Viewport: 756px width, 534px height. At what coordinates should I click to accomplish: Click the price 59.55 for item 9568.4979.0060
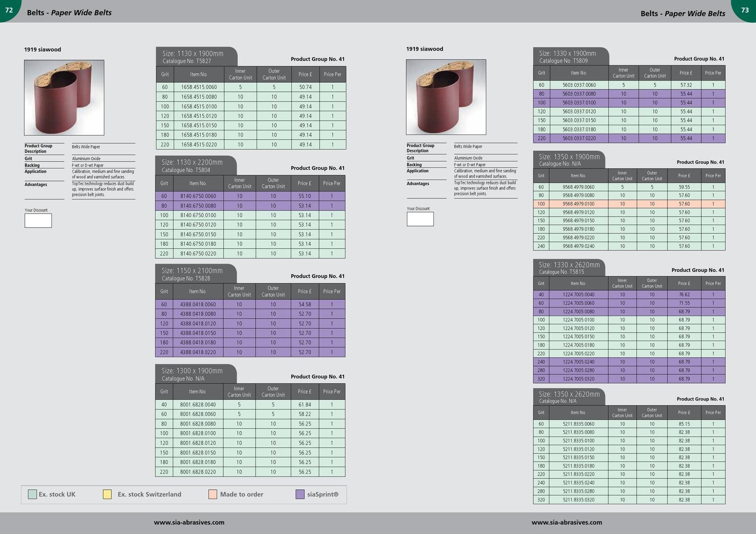pos(684,187)
